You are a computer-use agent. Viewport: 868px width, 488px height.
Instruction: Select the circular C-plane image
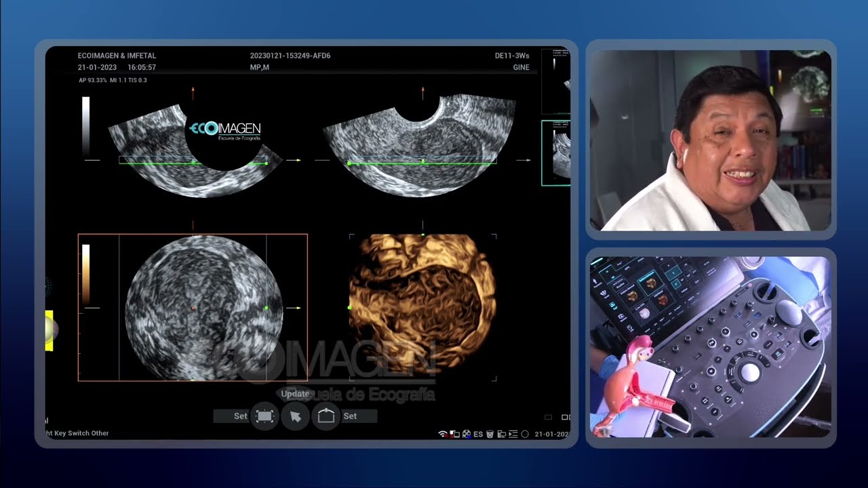(x=203, y=308)
